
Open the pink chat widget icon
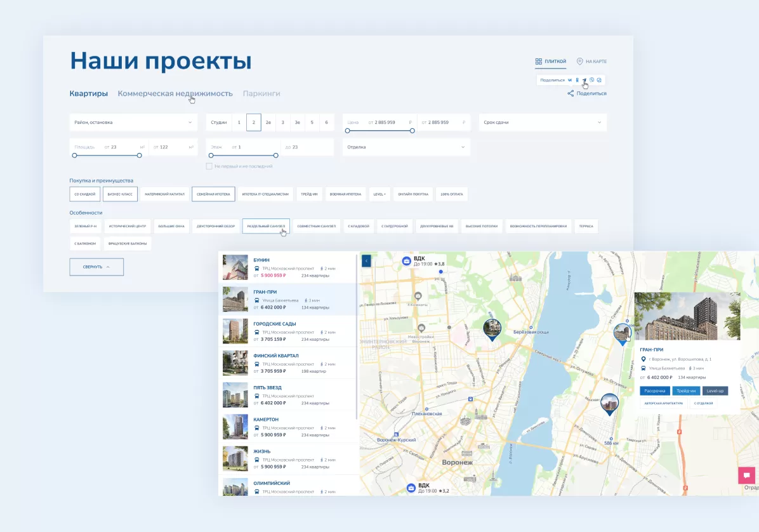click(746, 475)
